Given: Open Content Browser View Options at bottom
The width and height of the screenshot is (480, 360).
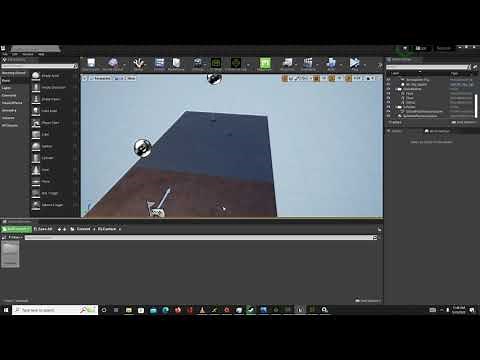Looking at the screenshot, I should coord(367,301).
